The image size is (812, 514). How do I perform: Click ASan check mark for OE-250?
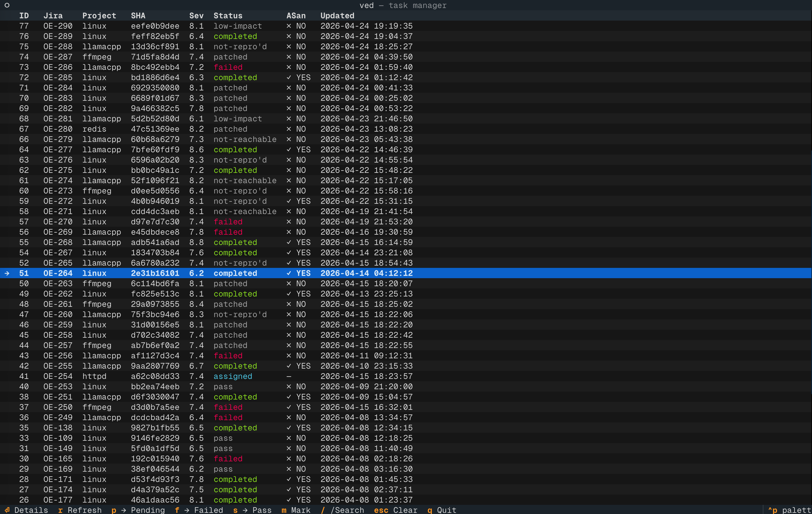pos(289,407)
